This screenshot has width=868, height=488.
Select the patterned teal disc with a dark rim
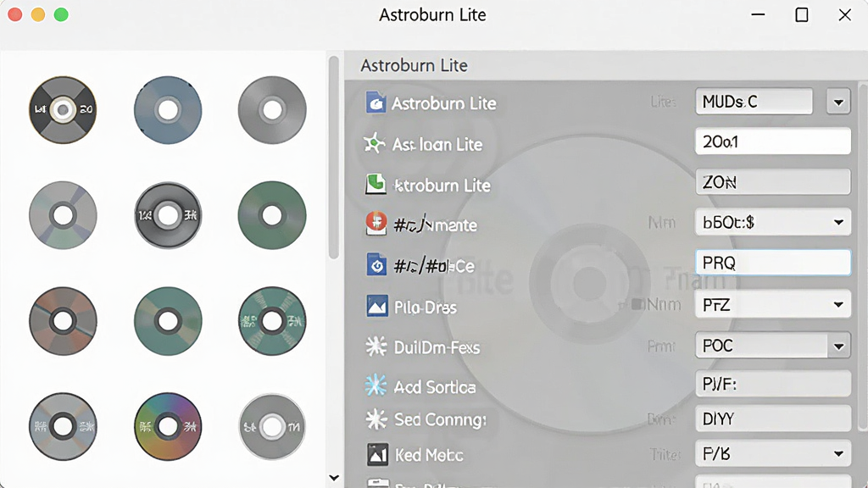coord(272,320)
